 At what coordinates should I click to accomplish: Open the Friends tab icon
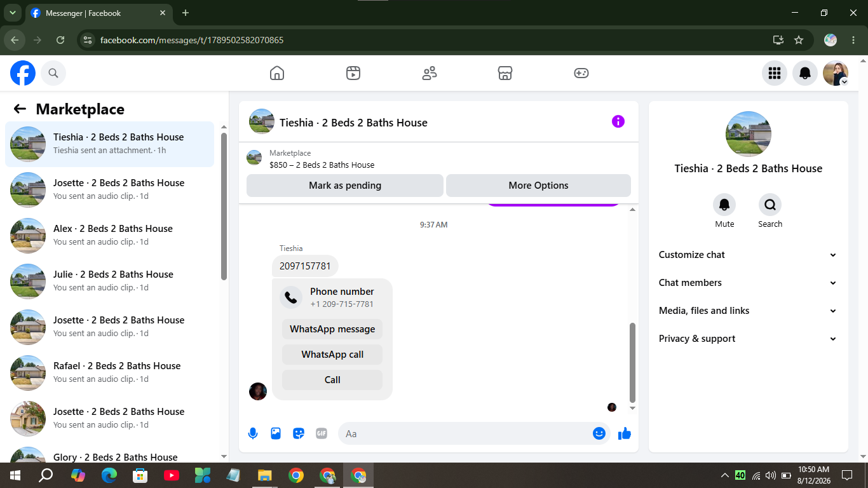(430, 73)
